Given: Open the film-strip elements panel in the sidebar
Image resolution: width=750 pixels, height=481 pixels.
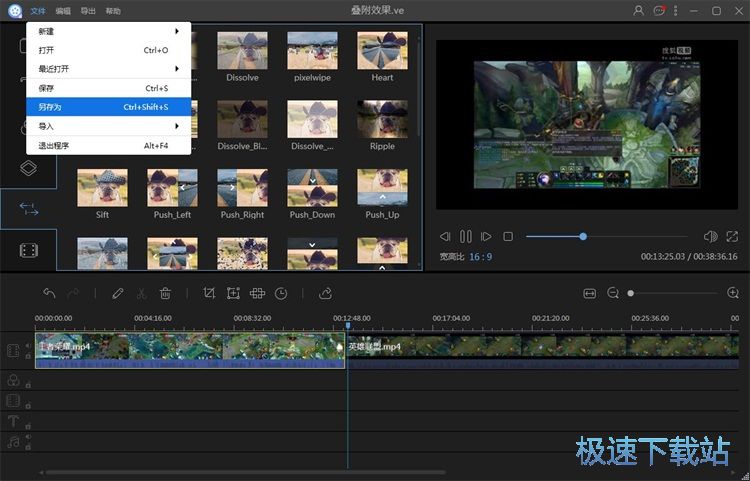Looking at the screenshot, I should pyautogui.click(x=29, y=250).
